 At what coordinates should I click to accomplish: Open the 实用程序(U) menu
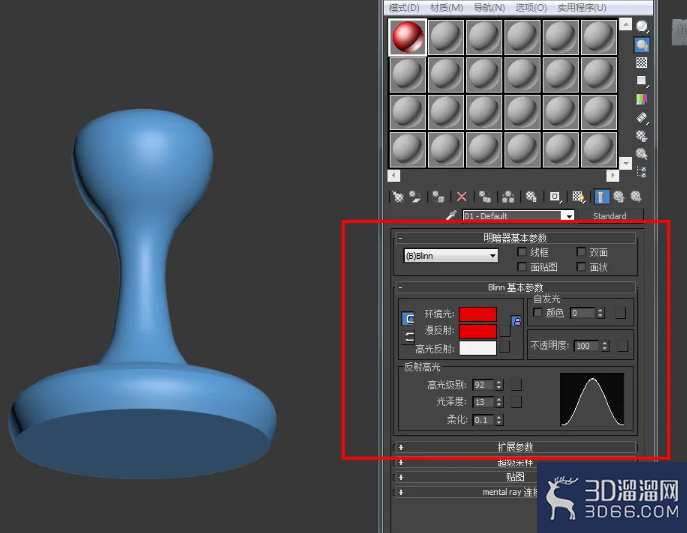pyautogui.click(x=582, y=8)
